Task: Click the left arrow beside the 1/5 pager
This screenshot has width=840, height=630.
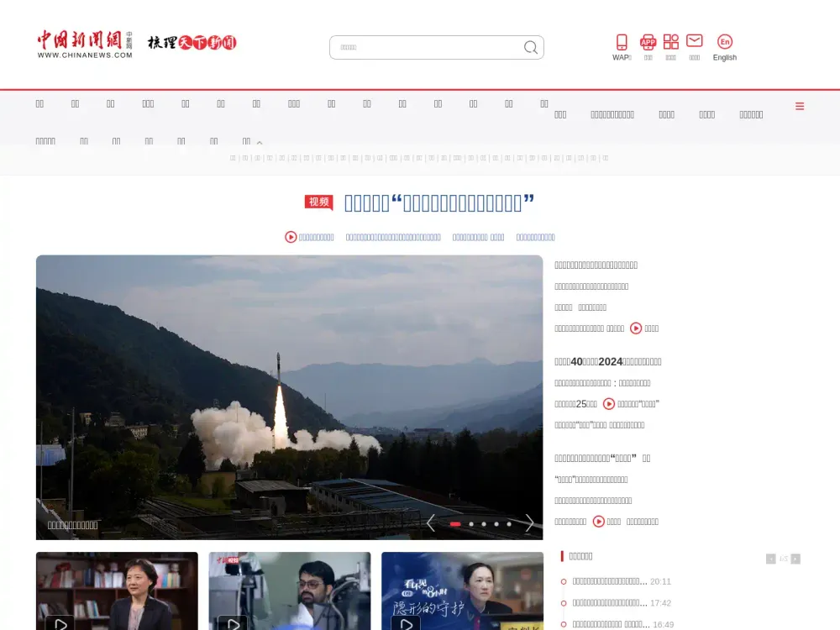Action: pos(770,559)
